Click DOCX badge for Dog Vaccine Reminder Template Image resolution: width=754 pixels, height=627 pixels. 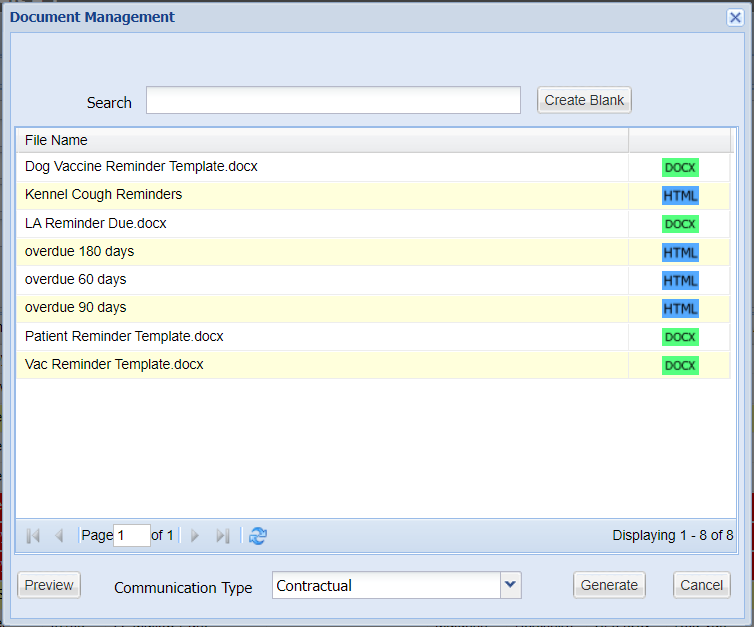click(680, 167)
